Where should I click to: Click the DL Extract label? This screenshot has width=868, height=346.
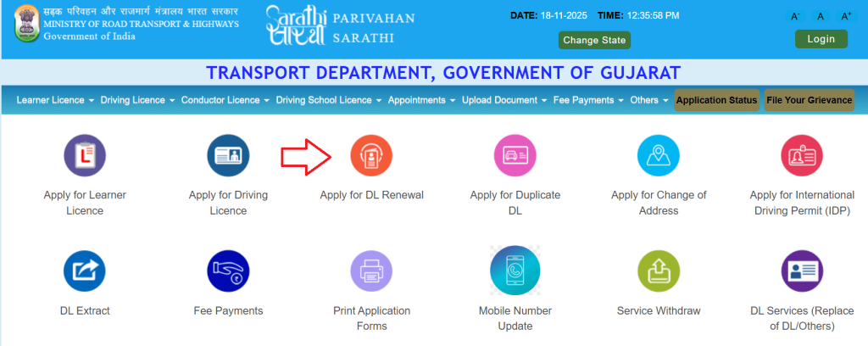(x=85, y=310)
